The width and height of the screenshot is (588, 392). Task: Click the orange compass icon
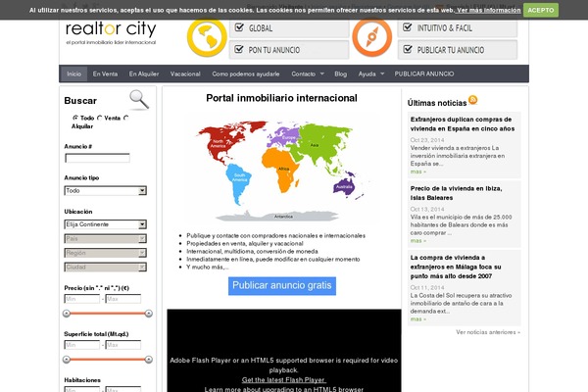pos(372,37)
